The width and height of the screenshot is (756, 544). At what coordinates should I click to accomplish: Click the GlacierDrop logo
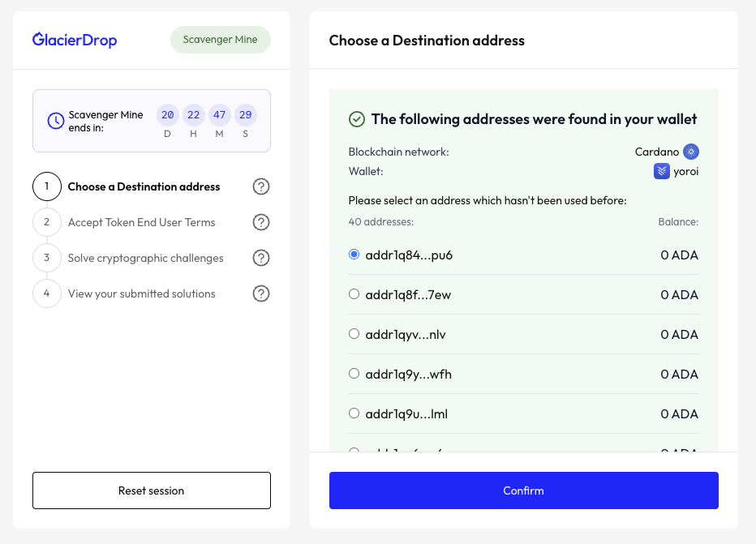75,40
